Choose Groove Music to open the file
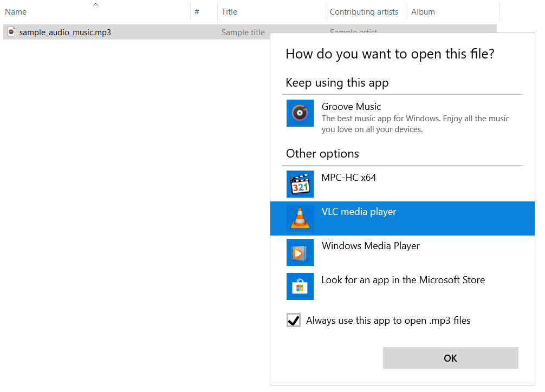The image size is (545, 392). point(403,116)
